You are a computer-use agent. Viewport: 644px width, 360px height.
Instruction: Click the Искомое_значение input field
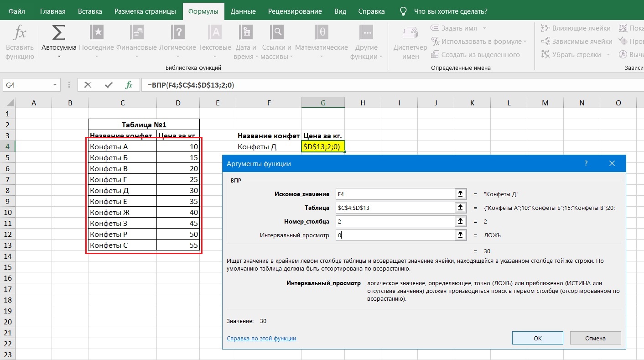click(x=395, y=194)
